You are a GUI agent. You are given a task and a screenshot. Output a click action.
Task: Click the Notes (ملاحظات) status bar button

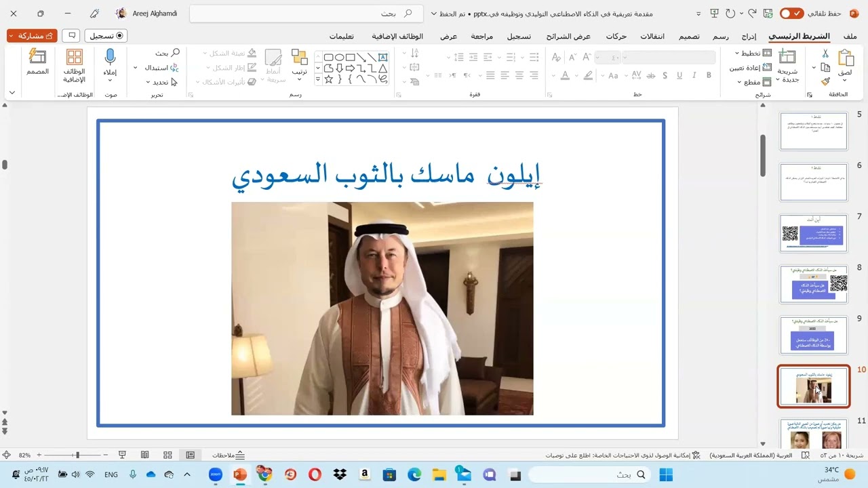[x=229, y=455]
